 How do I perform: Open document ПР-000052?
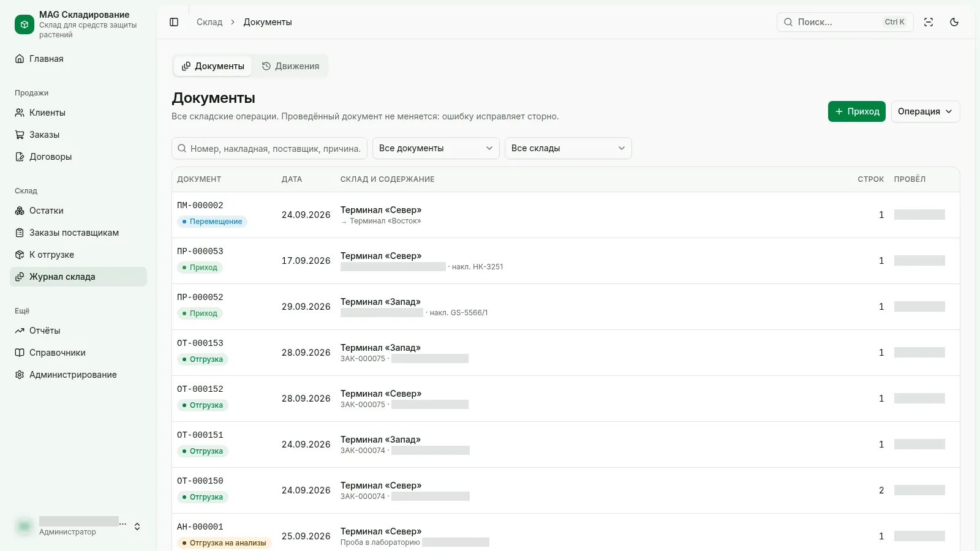coord(200,298)
